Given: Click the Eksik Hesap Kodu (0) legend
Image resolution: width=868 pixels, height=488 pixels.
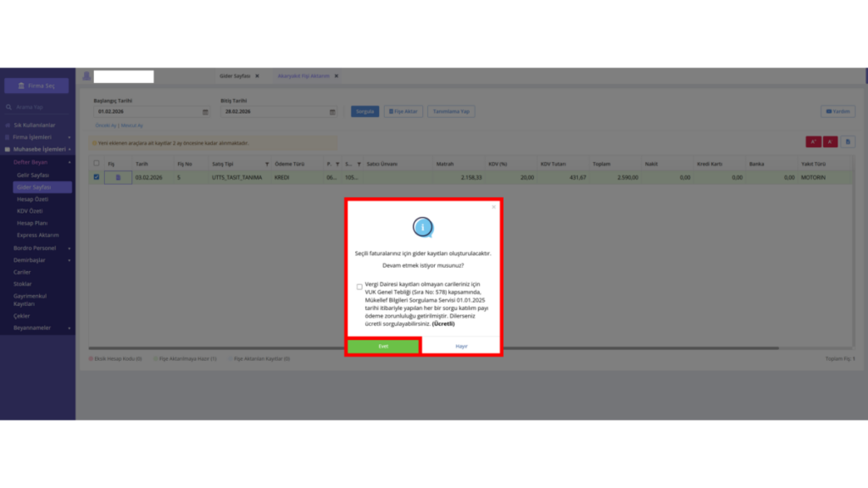Looking at the screenshot, I should (115, 358).
